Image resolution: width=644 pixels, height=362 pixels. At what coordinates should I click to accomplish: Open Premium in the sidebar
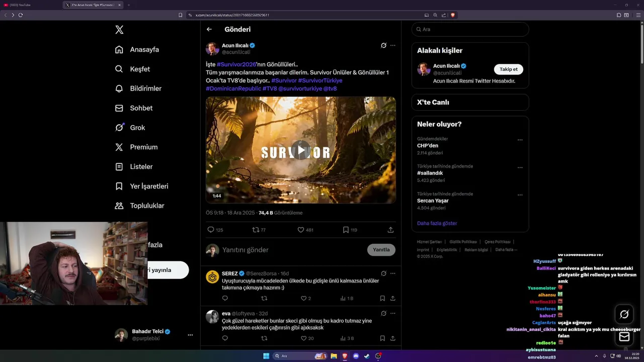click(x=136, y=147)
